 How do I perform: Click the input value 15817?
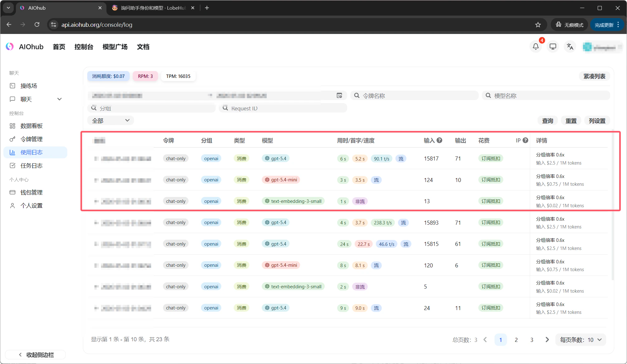(x=431, y=159)
